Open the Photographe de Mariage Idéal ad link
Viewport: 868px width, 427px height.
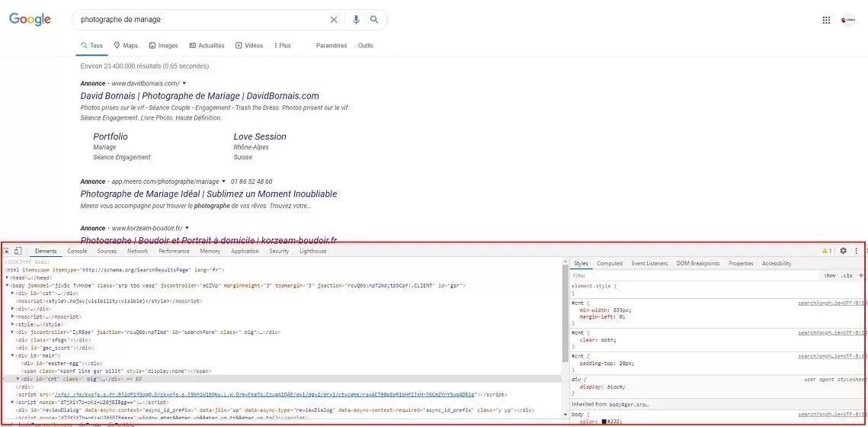click(x=209, y=194)
